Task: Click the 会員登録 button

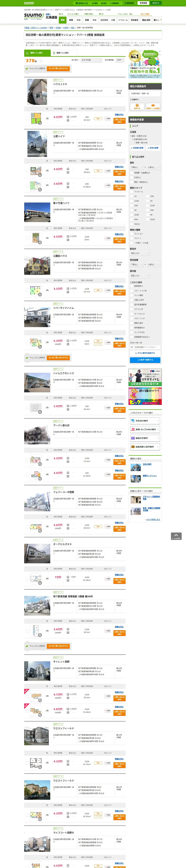Action: coord(143,3)
